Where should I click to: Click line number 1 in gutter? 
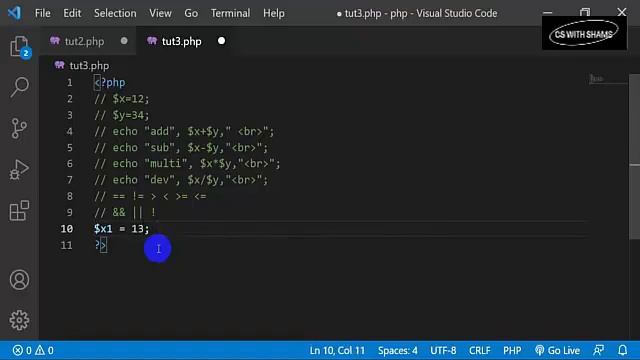[x=70, y=82]
